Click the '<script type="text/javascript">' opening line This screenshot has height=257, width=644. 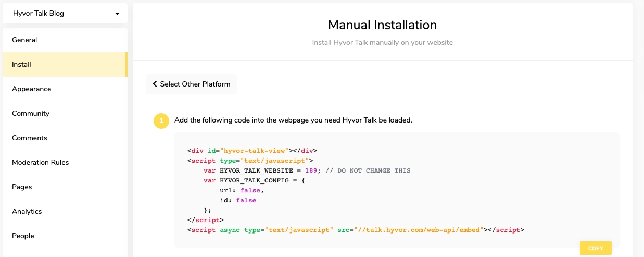click(x=250, y=161)
